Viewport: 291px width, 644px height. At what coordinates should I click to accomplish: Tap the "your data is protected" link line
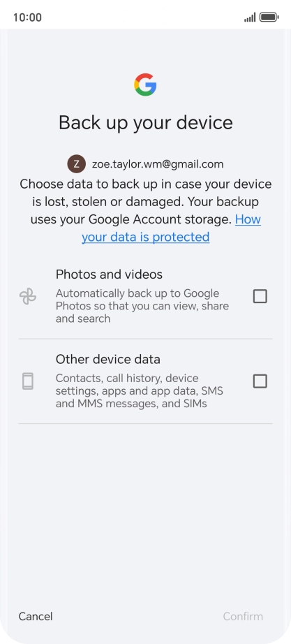click(146, 237)
